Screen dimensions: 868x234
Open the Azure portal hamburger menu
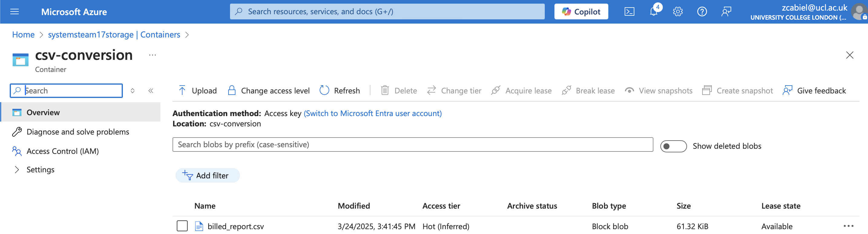(x=15, y=12)
